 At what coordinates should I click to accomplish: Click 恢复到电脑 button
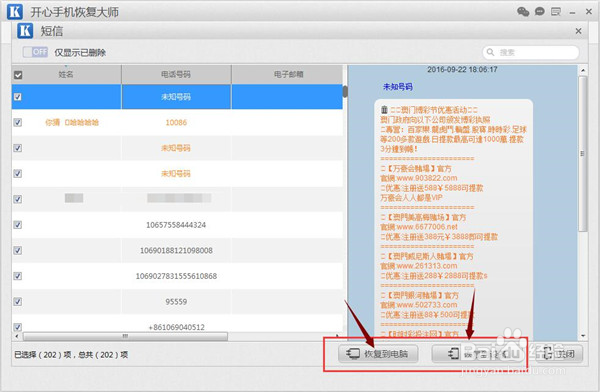tap(378, 354)
